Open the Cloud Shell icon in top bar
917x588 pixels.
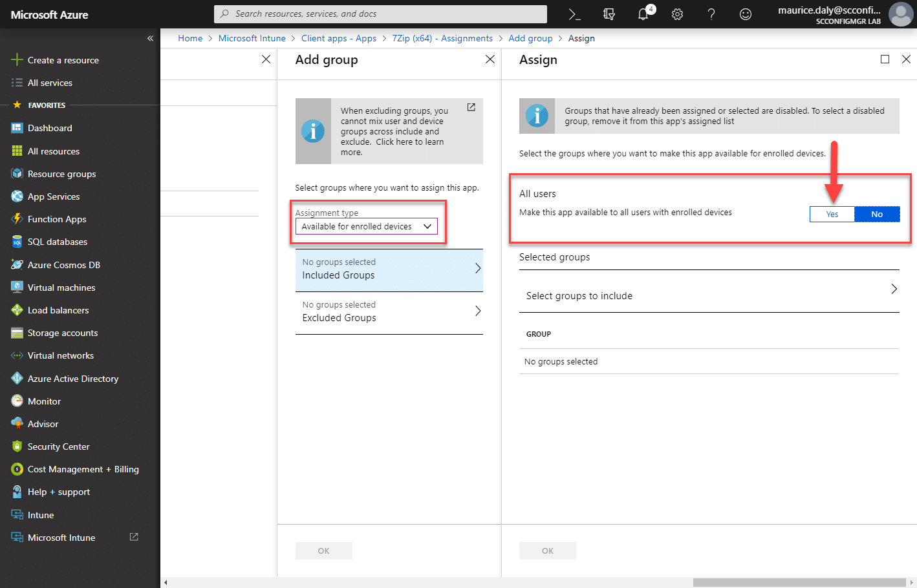[x=574, y=14]
